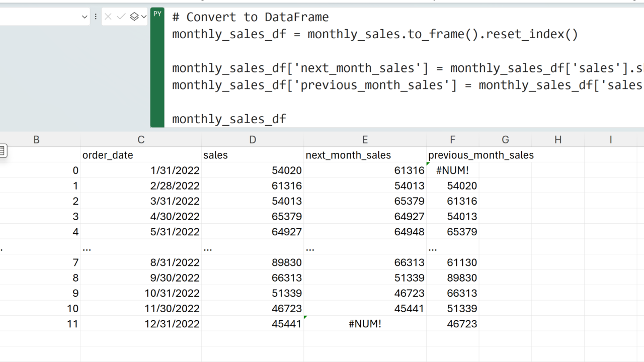The height and width of the screenshot is (362, 644).
Task: Select column F header
Action: click(x=452, y=140)
